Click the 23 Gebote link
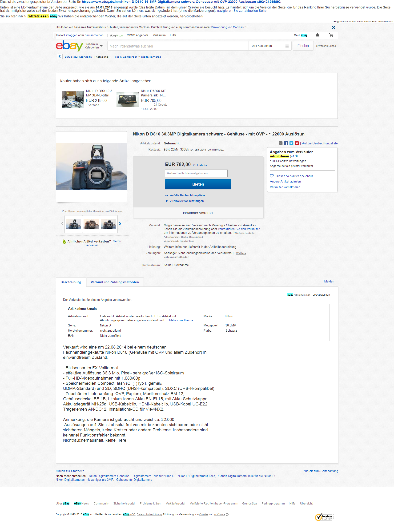The width and height of the screenshot is (394, 532). pyautogui.click(x=200, y=165)
